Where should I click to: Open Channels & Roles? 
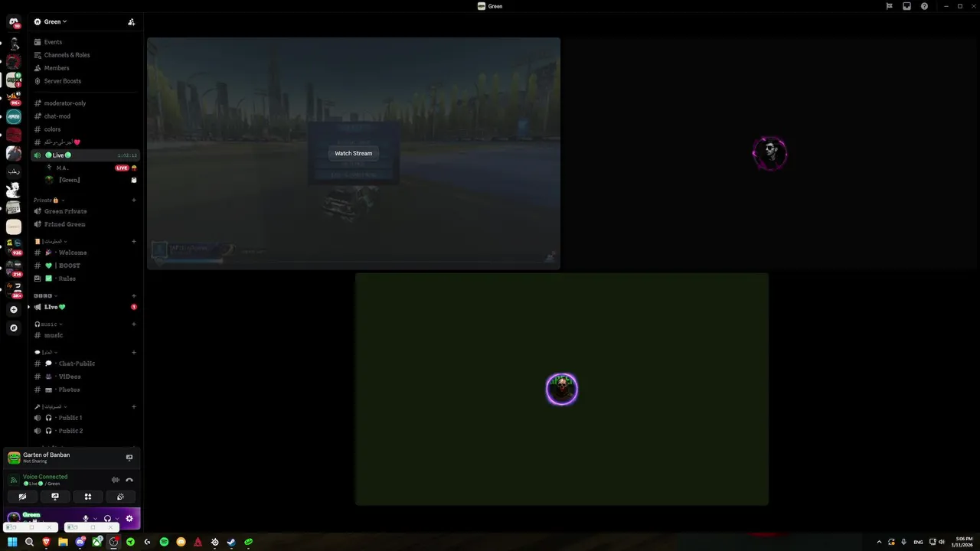(85, 55)
